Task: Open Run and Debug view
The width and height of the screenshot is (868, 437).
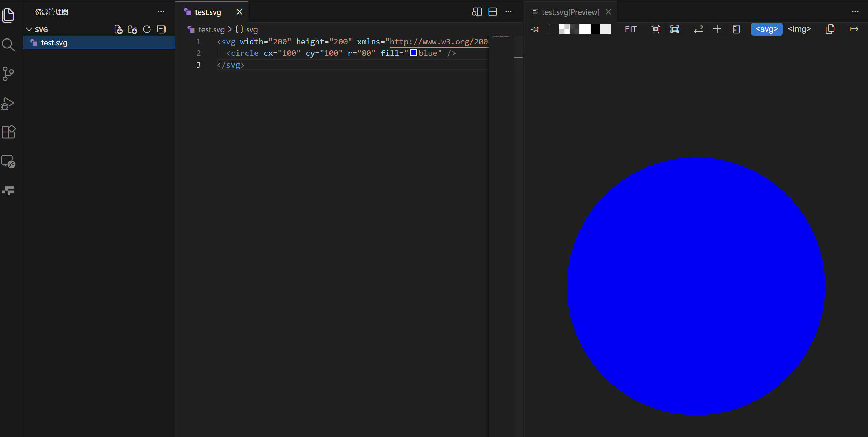Action: tap(8, 103)
